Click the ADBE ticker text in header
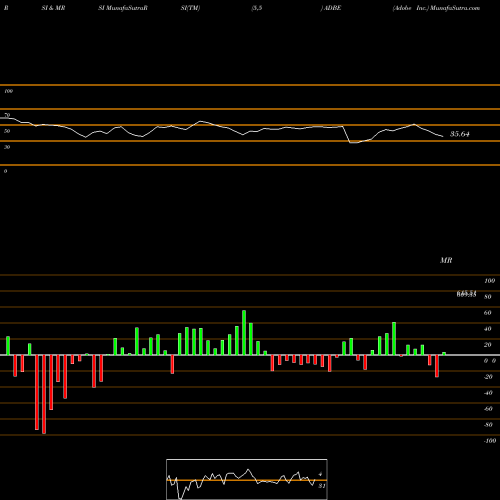The width and height of the screenshot is (500, 500). click(332, 8)
